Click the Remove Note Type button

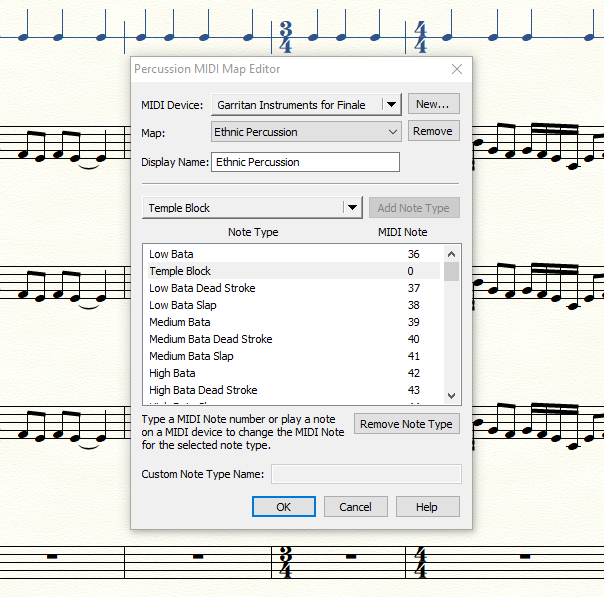(407, 424)
